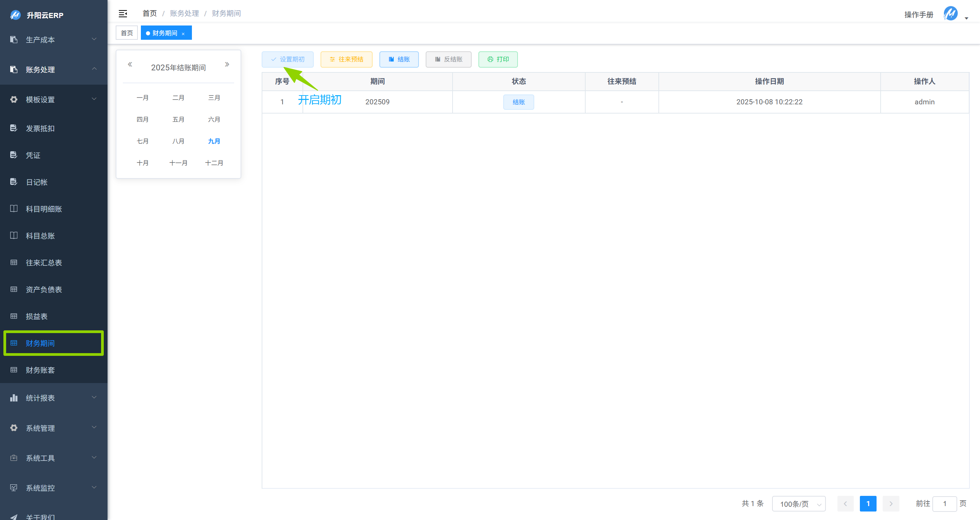Click 结账 status tag in row 1
This screenshot has height=520, width=980.
pos(519,102)
